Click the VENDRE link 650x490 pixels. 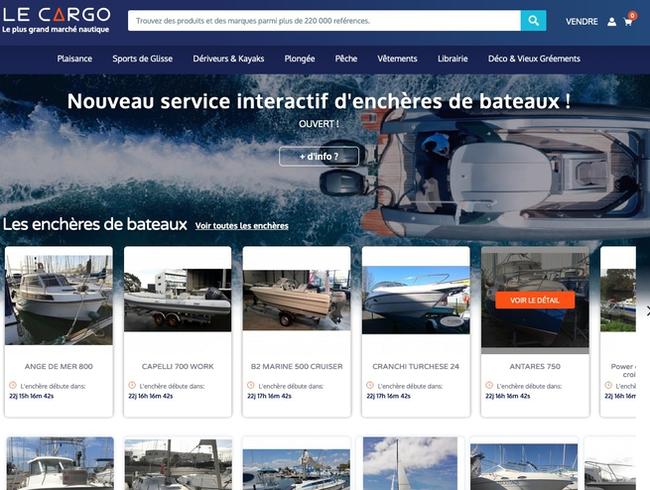point(582,22)
